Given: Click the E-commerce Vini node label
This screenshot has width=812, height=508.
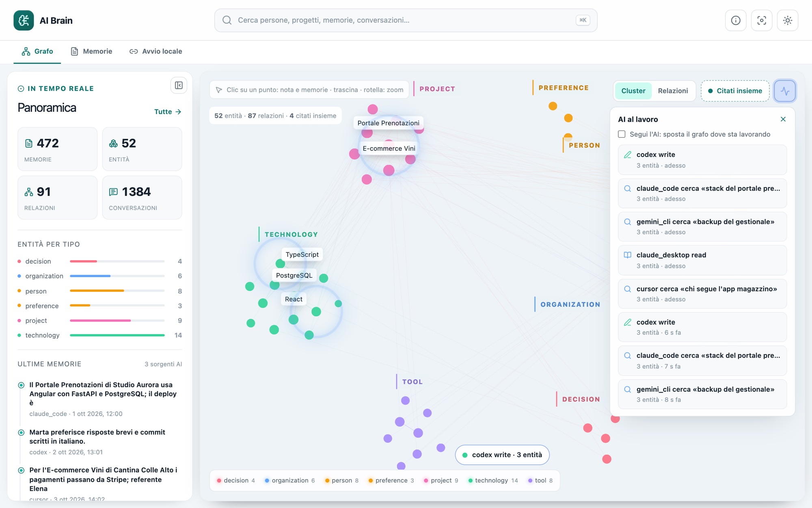Looking at the screenshot, I should point(389,149).
